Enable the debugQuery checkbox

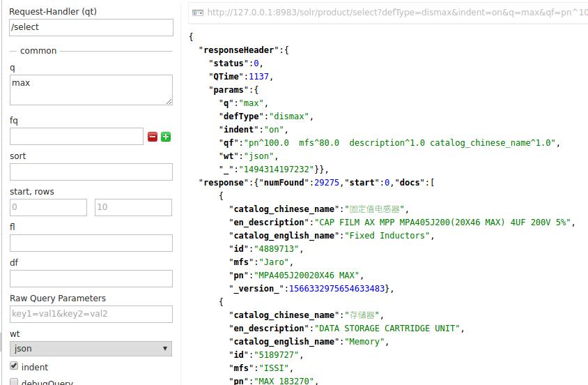[x=14, y=382]
